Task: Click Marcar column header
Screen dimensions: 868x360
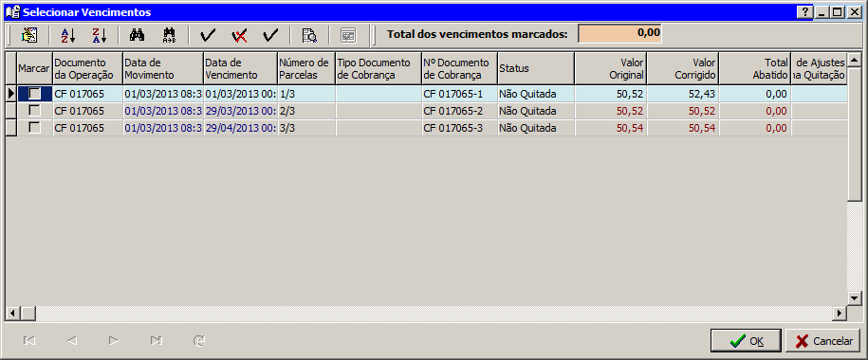Action: coord(34,68)
